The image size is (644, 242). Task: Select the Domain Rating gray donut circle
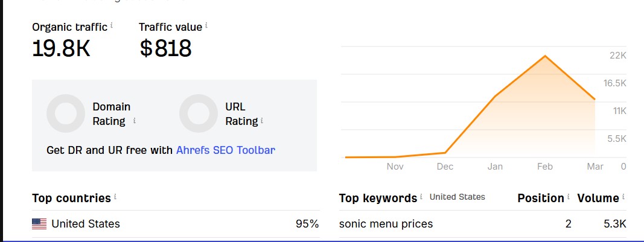click(x=65, y=113)
